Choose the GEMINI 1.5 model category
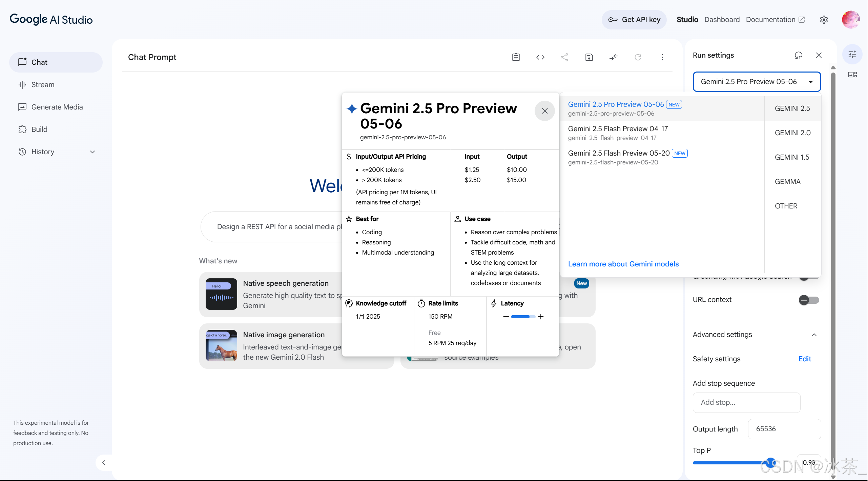The width and height of the screenshot is (868, 481). tap(792, 157)
